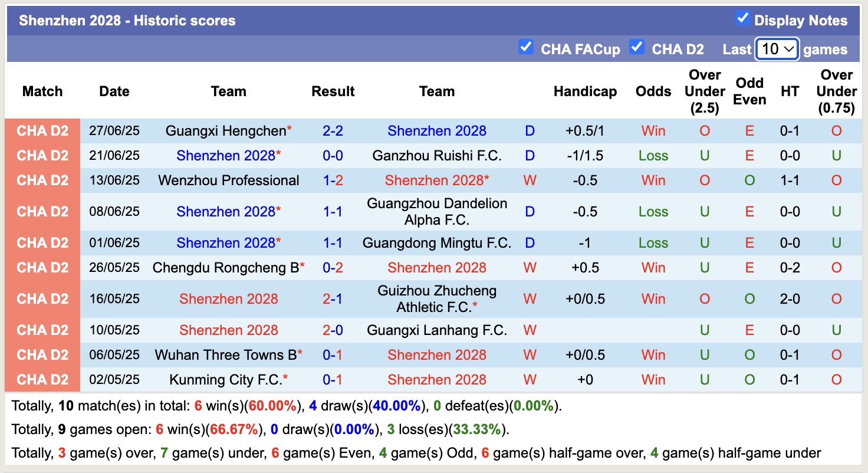868x473 pixels.
Task: Click the CHA D2 badge on the 16/05/25 row
Action: point(42,298)
